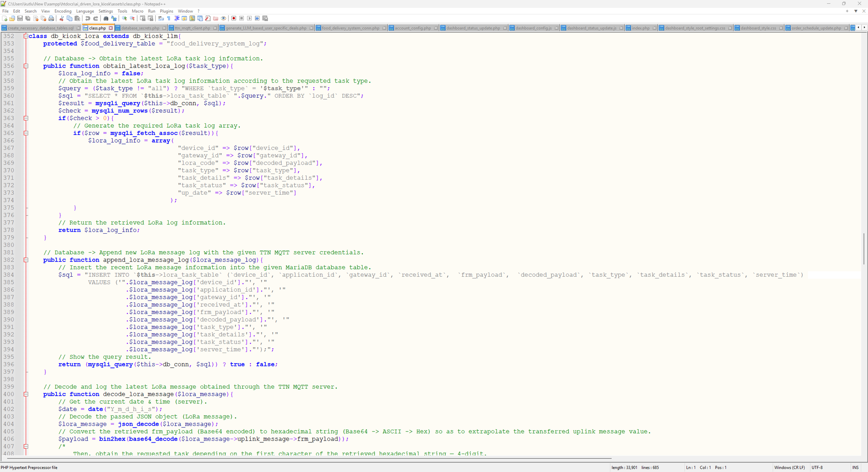Click Windows (CR LF) in status bar
This screenshot has height=472, width=868.
click(x=790, y=467)
